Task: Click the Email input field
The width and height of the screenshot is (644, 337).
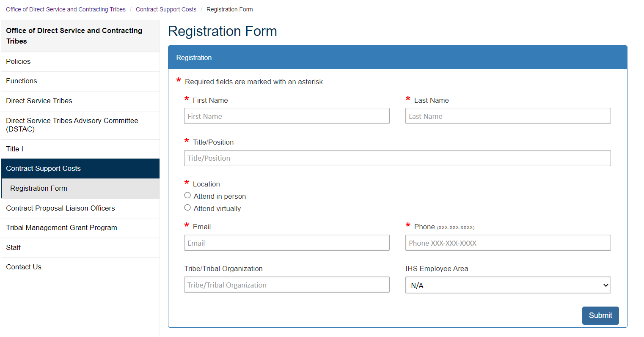Action: 286,243
